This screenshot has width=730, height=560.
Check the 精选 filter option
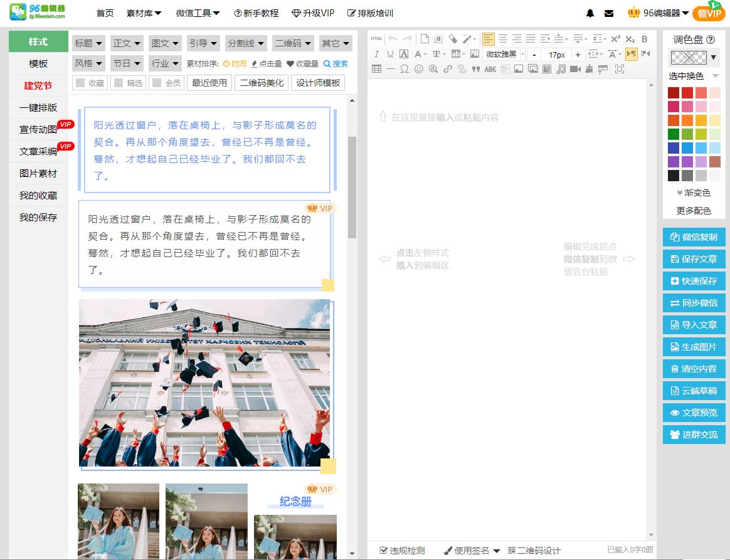[x=127, y=82]
